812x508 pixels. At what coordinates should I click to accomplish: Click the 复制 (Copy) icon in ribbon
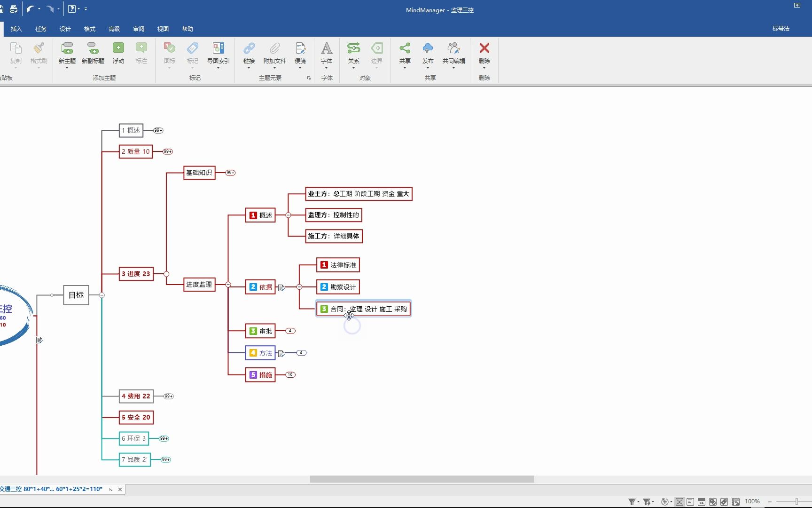16,48
